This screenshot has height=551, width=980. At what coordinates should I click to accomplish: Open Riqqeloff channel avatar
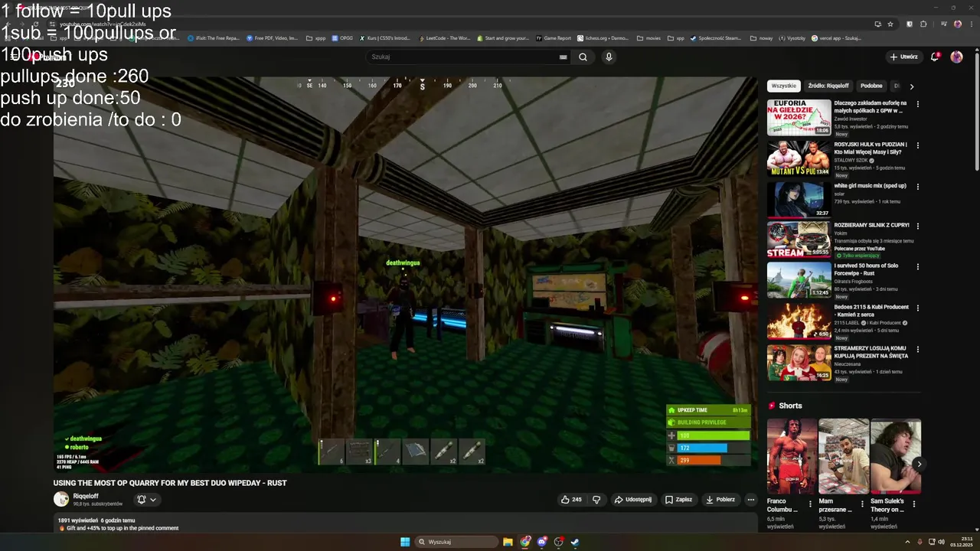[60, 500]
